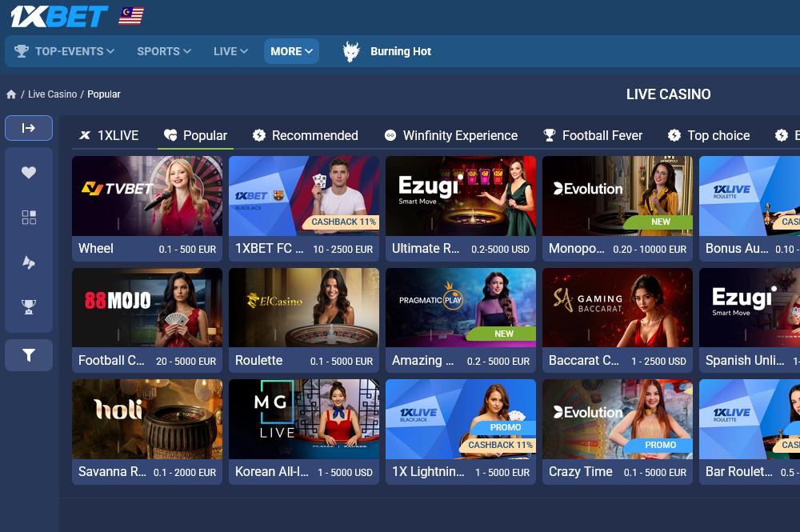Click the 1XLIVE tab X icon
The image size is (800, 532).
point(85,135)
